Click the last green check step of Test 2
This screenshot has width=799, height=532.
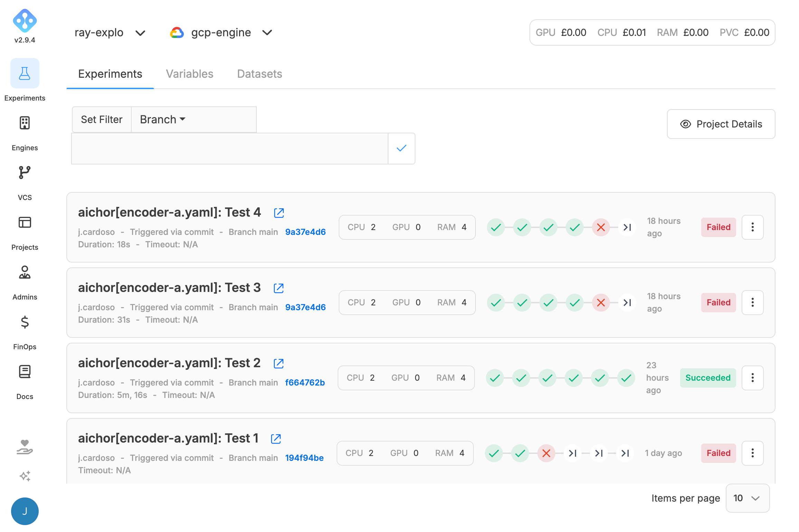[x=626, y=378]
